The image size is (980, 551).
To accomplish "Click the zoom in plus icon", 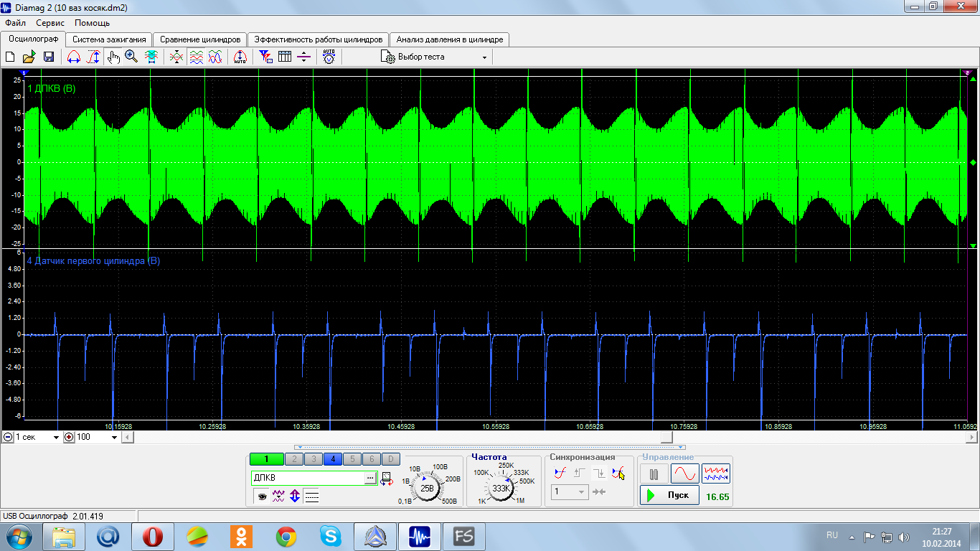I will click(x=69, y=437).
